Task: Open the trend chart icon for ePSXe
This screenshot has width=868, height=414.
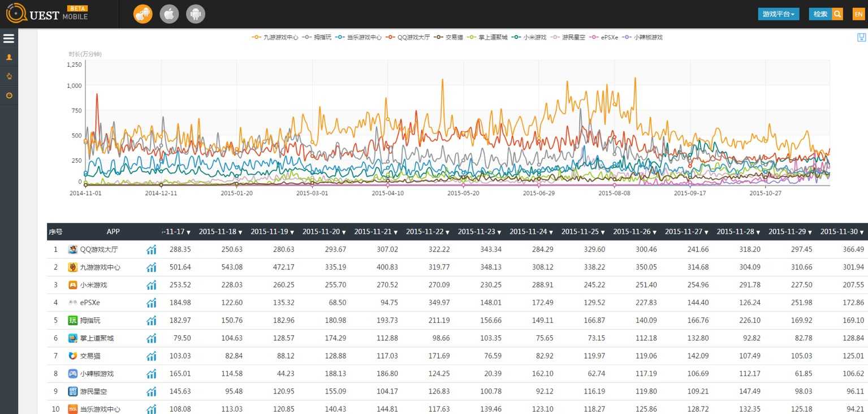Action: click(151, 303)
